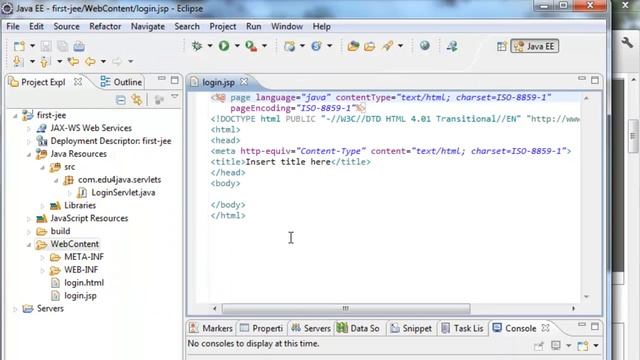Click the Open Console icon
Viewport: 640px width, 360px height.
(582, 346)
